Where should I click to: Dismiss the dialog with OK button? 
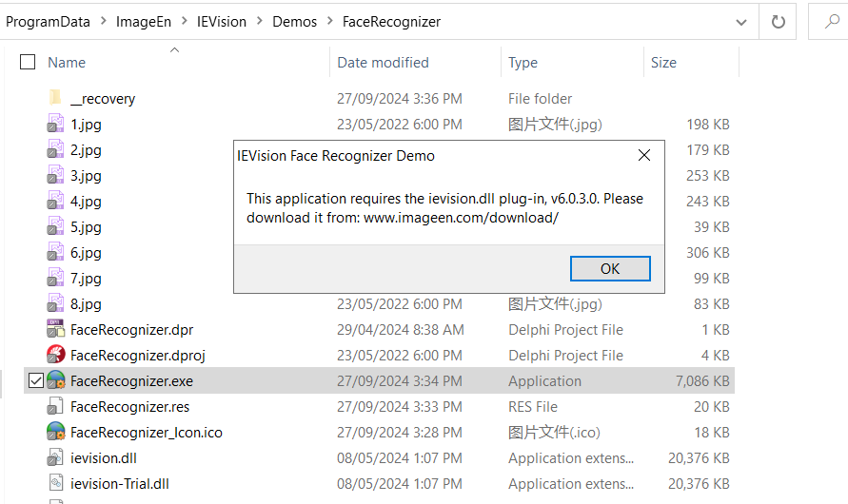point(610,268)
